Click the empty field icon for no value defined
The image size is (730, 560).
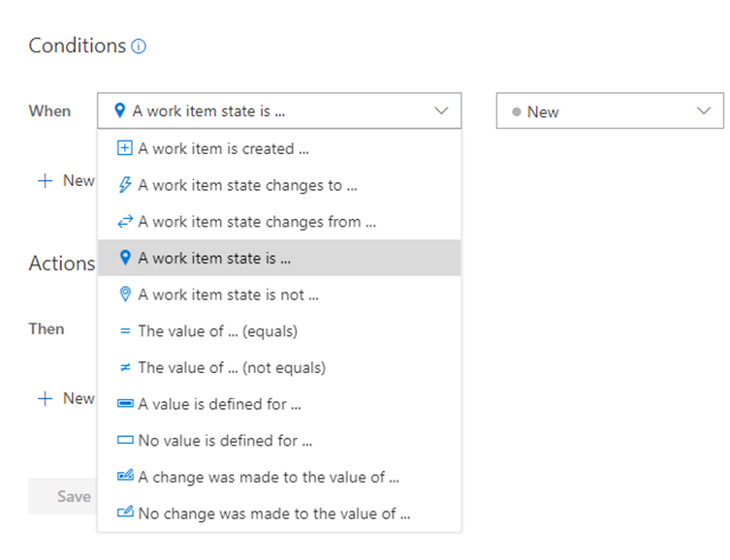pos(124,441)
